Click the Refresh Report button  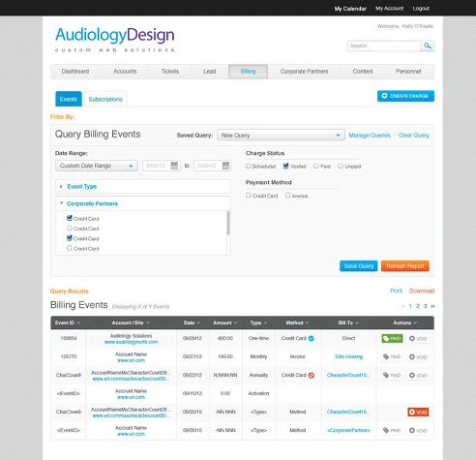click(x=405, y=266)
